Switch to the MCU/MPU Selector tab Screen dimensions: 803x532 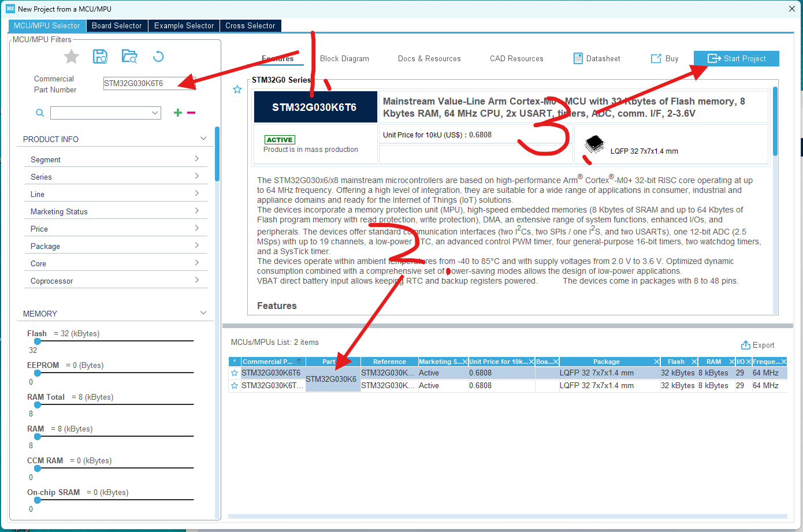pos(47,25)
